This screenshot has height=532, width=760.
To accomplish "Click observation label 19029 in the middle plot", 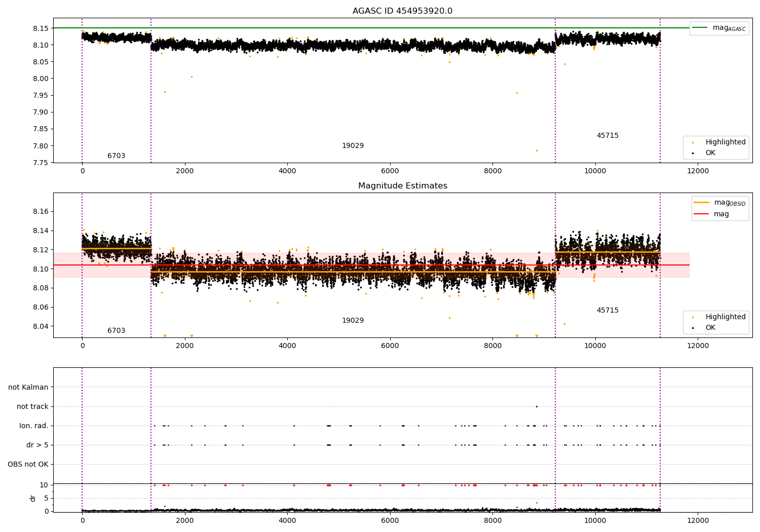I will 353,321.
